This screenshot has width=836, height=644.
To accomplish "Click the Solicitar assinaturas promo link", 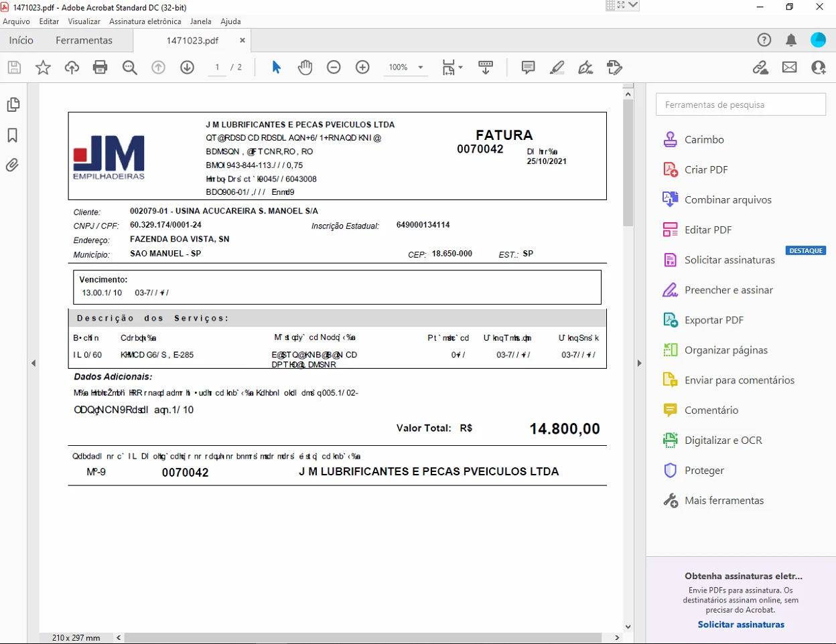I will pos(741,625).
